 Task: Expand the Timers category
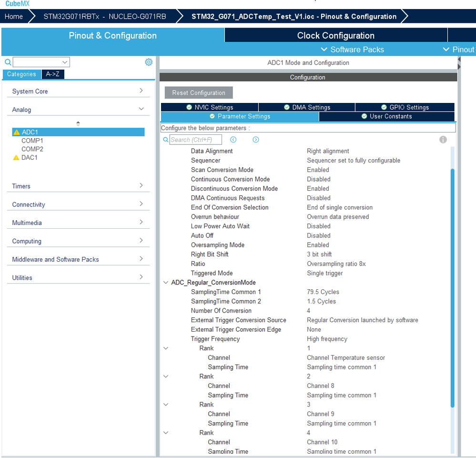pyautogui.click(x=141, y=185)
